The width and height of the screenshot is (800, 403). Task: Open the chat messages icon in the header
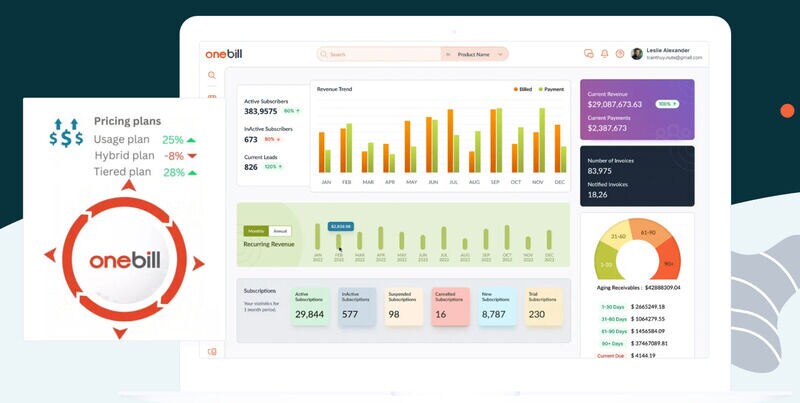click(x=589, y=54)
